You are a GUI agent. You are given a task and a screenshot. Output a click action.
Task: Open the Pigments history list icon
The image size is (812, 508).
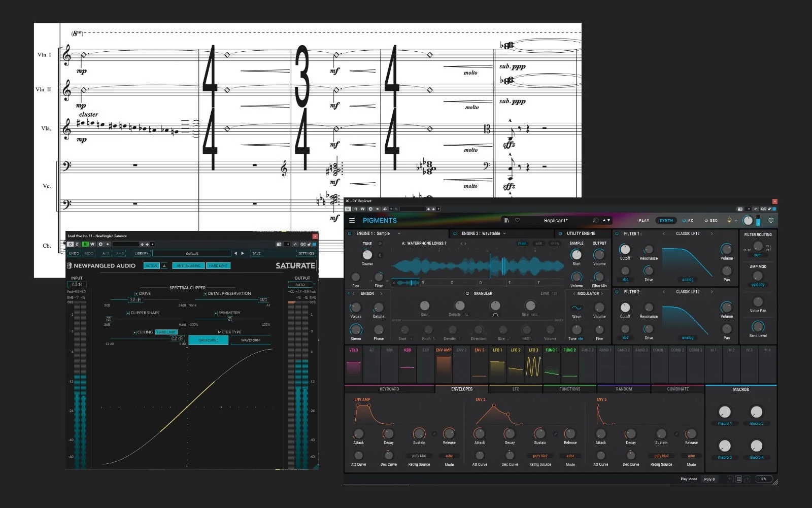click(x=739, y=479)
